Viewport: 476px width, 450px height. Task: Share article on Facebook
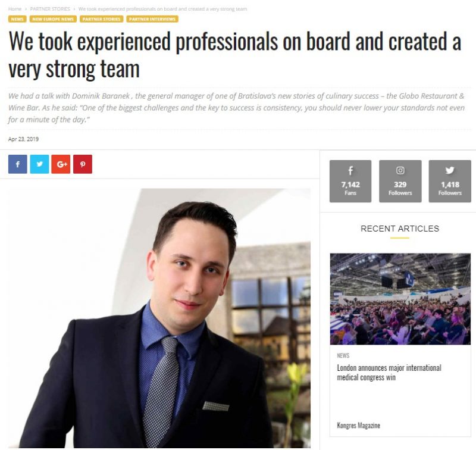click(x=18, y=164)
